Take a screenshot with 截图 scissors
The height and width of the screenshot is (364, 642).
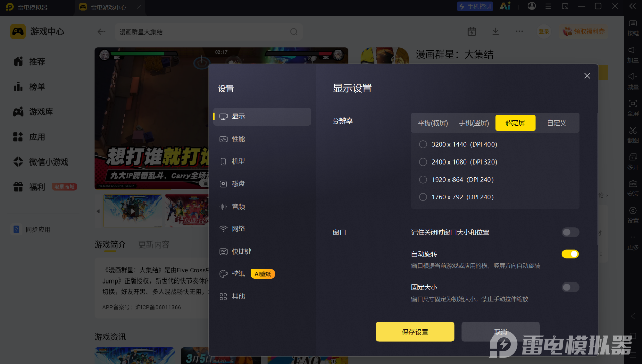click(633, 135)
